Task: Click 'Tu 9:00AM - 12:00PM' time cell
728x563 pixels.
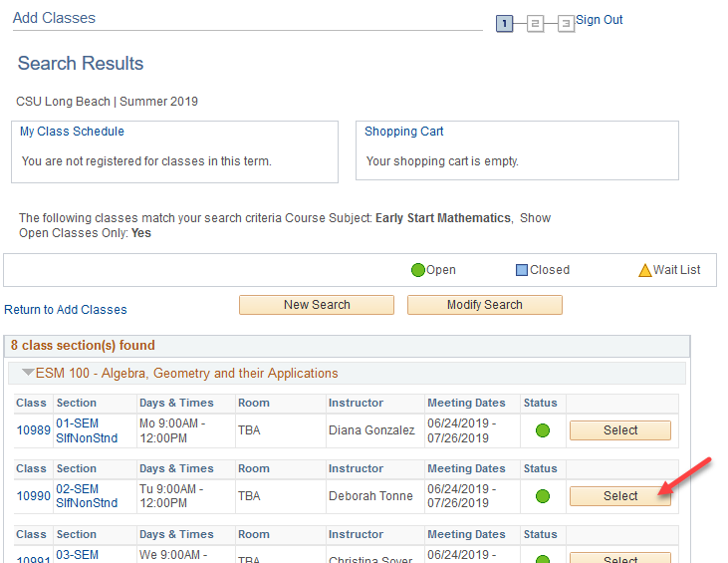Action: [x=171, y=496]
